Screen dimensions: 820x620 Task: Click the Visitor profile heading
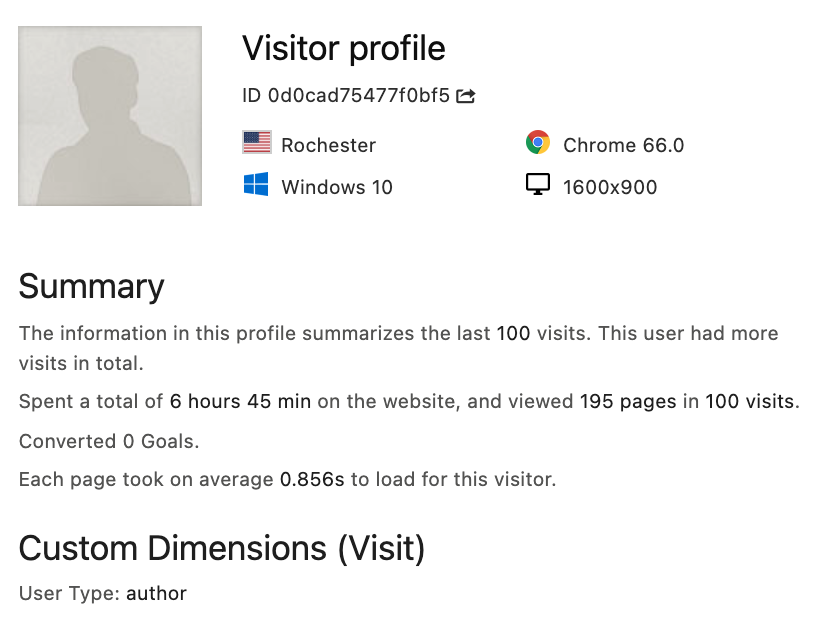pyautogui.click(x=343, y=48)
